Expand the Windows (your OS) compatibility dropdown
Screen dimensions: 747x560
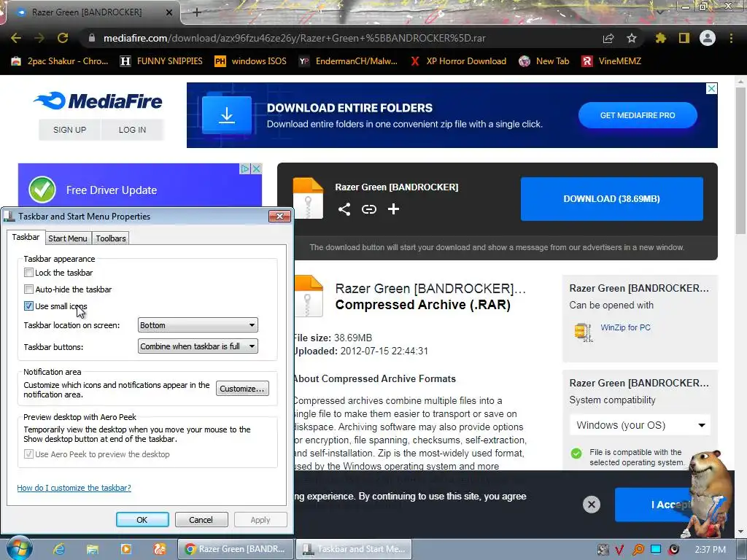point(640,425)
